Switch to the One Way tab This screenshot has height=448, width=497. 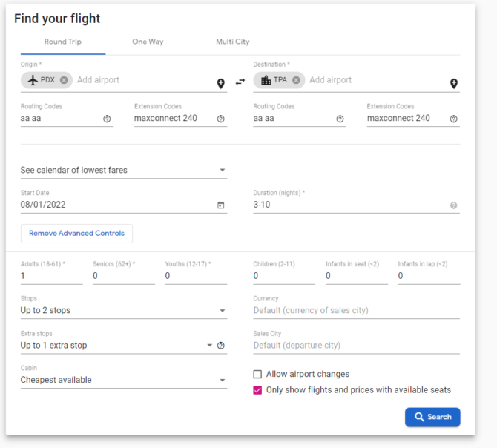(148, 42)
